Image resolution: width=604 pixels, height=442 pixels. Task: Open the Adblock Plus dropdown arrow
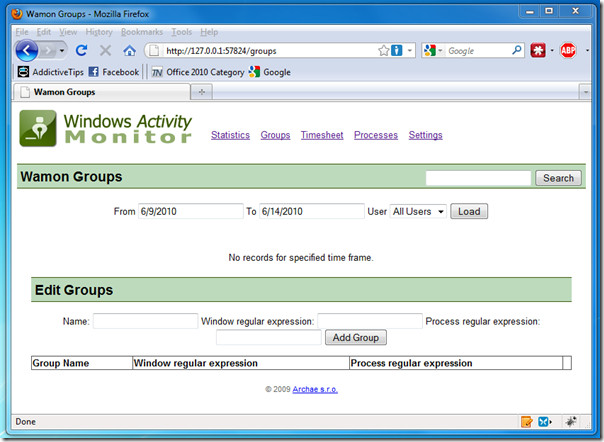587,50
